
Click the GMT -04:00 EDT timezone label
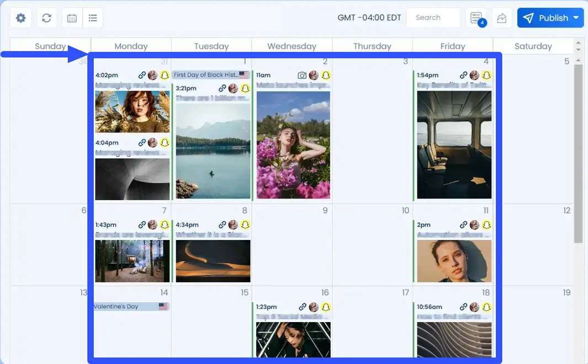tap(369, 18)
